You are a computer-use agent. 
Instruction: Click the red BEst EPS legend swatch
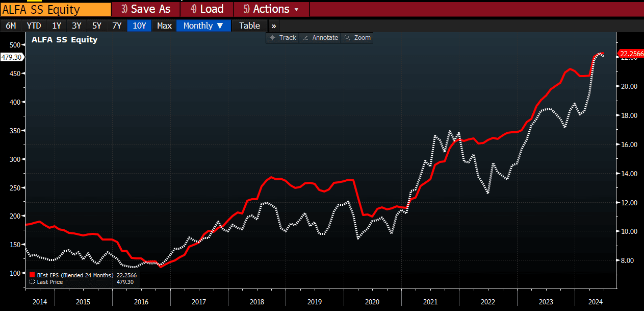[x=33, y=275]
